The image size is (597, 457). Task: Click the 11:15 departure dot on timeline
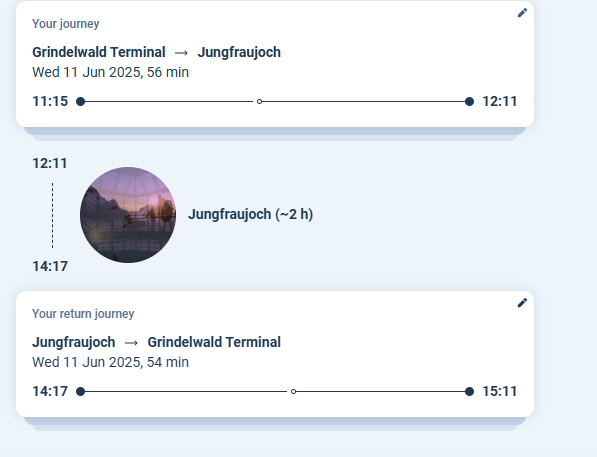pos(80,102)
